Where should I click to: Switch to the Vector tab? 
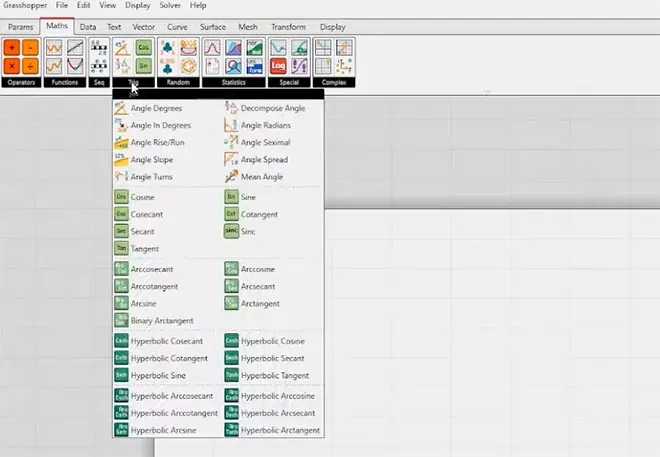[x=144, y=27]
